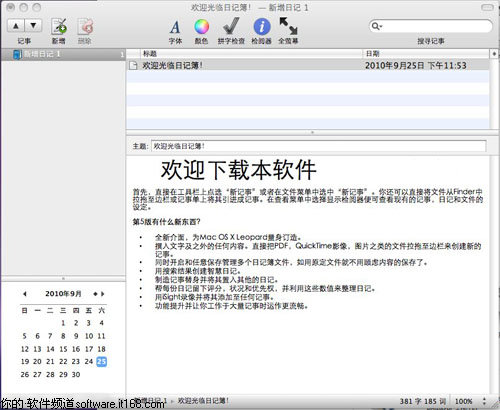Viewport: 500px width, 410px height.
Task: Select September 8 in calendar
Action: pyautogui.click(x=63, y=336)
